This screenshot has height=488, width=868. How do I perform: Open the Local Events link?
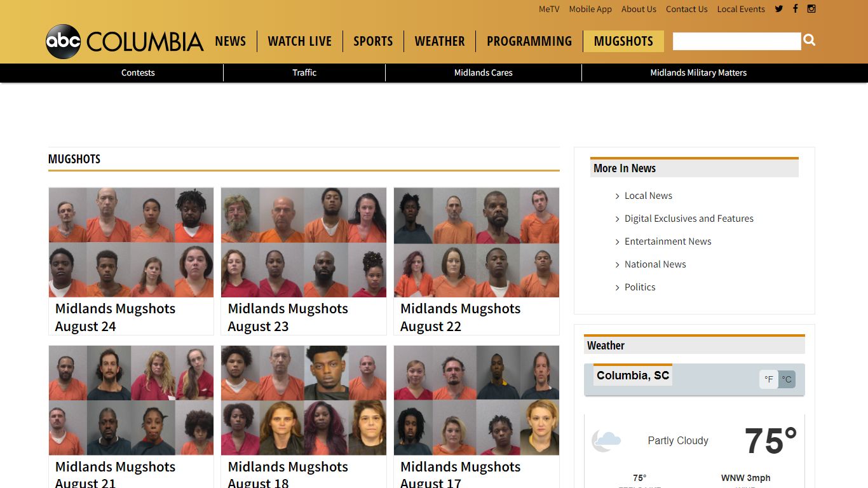(741, 9)
